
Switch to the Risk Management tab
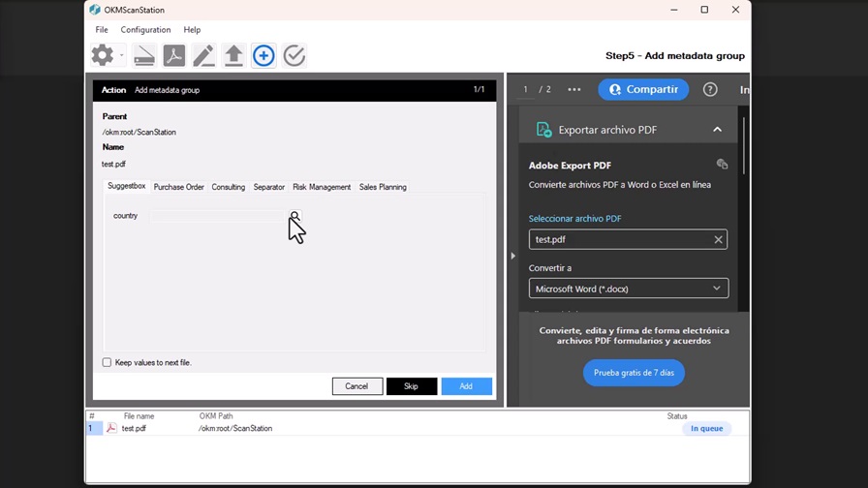coord(322,187)
